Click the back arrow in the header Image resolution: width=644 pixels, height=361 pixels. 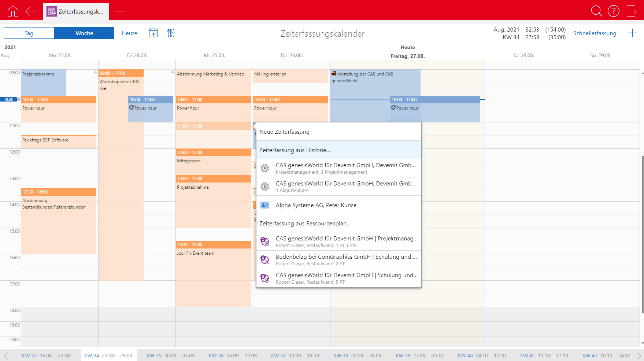click(x=31, y=11)
